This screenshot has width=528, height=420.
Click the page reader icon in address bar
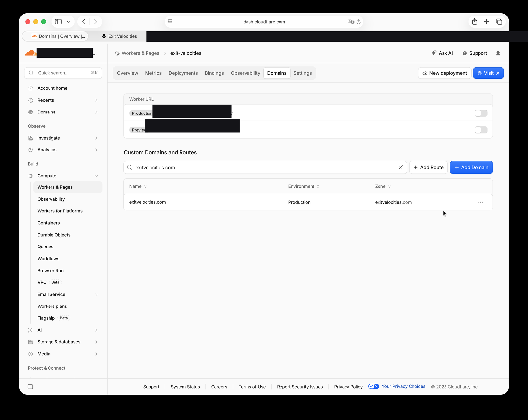[170, 22]
